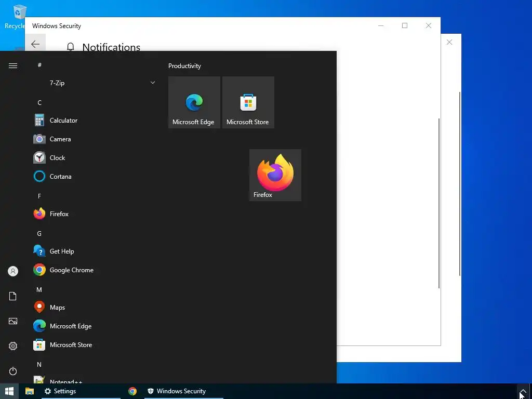
Task: Open Calculator from the app list
Action: point(94,121)
